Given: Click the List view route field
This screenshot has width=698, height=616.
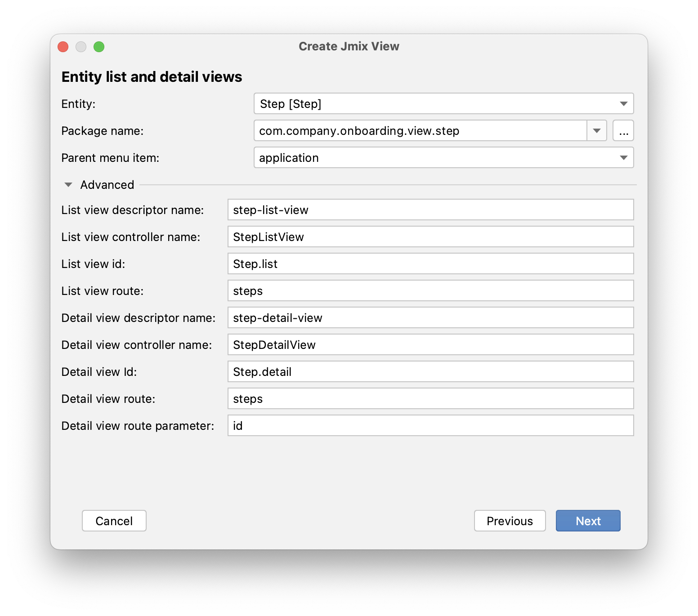Looking at the screenshot, I should point(430,291).
